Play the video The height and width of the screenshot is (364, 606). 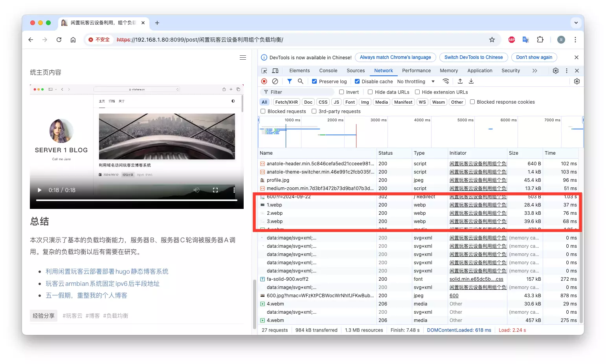[39, 190]
